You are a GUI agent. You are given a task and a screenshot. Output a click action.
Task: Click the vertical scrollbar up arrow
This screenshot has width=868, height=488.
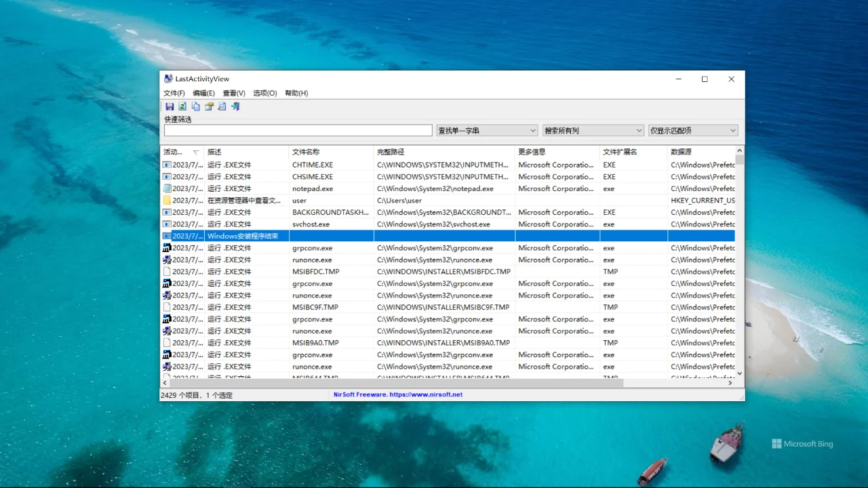[740, 150]
